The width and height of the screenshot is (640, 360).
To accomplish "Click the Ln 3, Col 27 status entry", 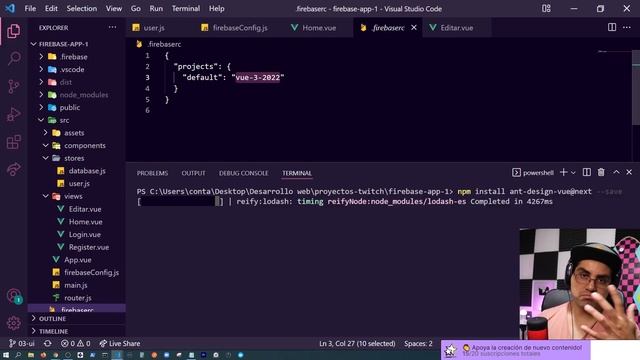I will click(357, 343).
